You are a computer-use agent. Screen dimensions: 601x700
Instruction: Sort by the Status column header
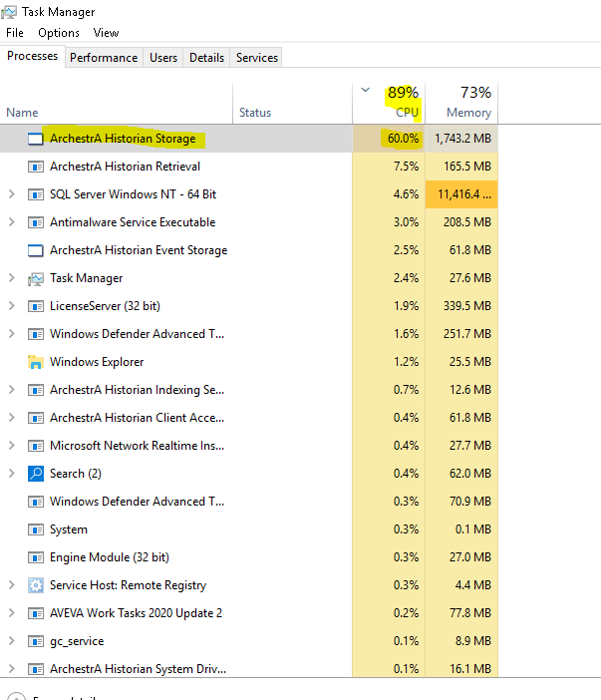pyautogui.click(x=292, y=103)
